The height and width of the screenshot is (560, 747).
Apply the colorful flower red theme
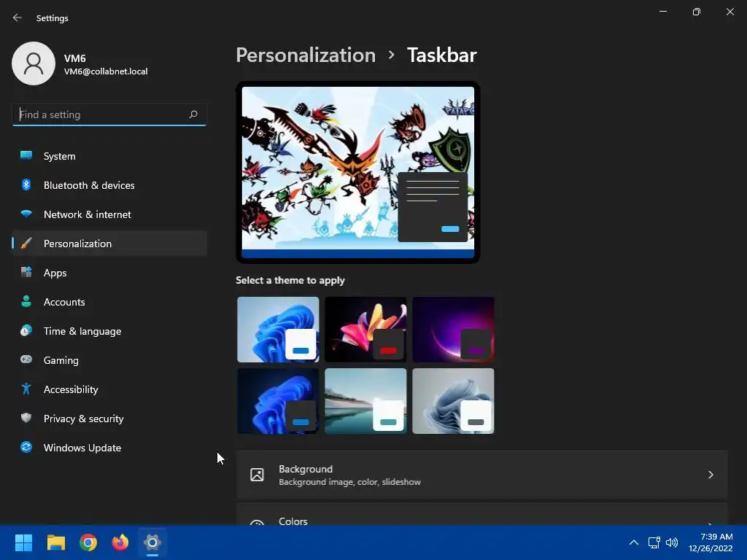tap(365, 330)
